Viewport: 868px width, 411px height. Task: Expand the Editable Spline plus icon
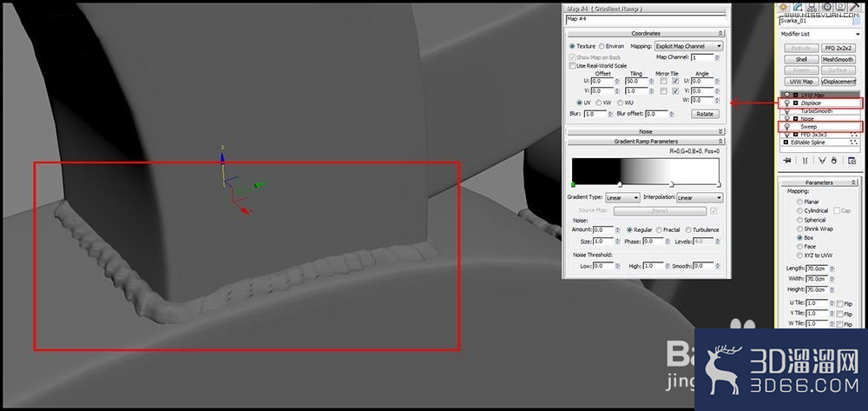point(786,143)
